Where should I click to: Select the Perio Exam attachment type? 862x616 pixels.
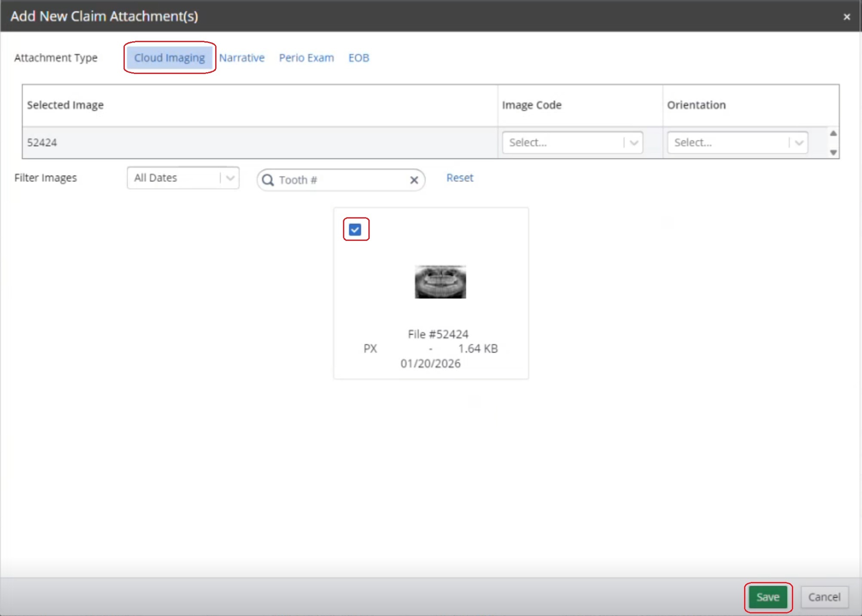pos(306,58)
